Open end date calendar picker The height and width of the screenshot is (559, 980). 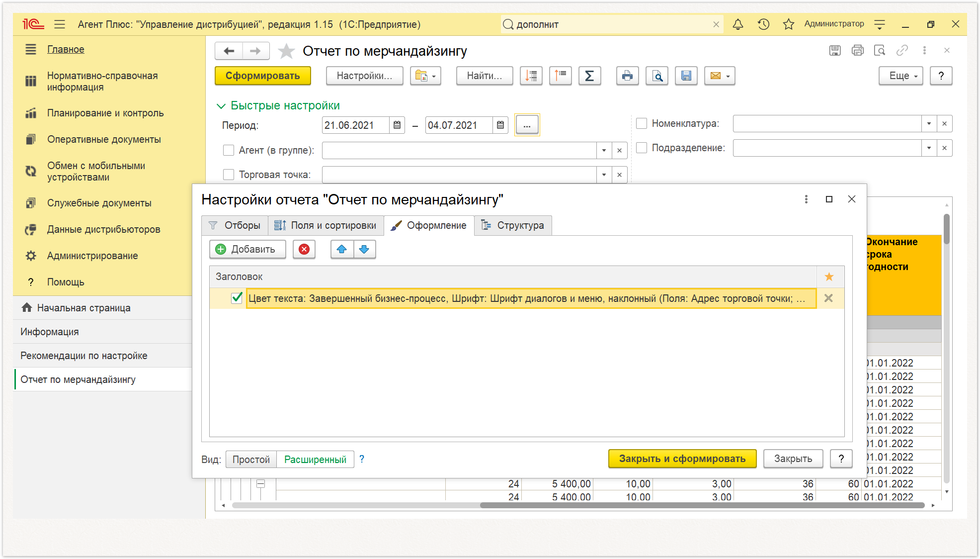coord(500,125)
